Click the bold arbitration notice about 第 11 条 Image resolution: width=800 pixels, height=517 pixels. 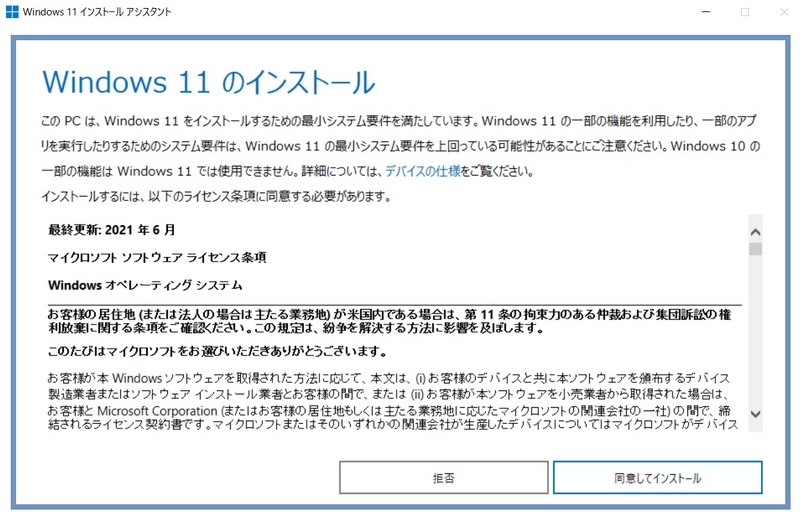coord(390,321)
